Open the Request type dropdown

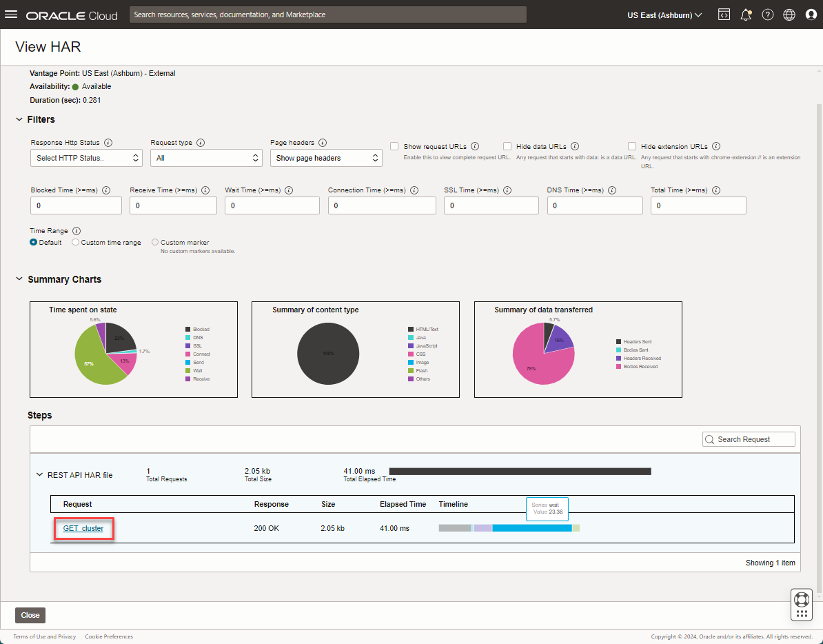206,158
